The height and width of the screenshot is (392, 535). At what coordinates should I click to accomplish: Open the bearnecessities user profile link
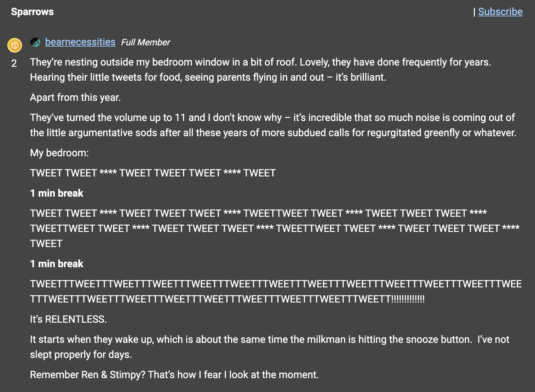80,42
